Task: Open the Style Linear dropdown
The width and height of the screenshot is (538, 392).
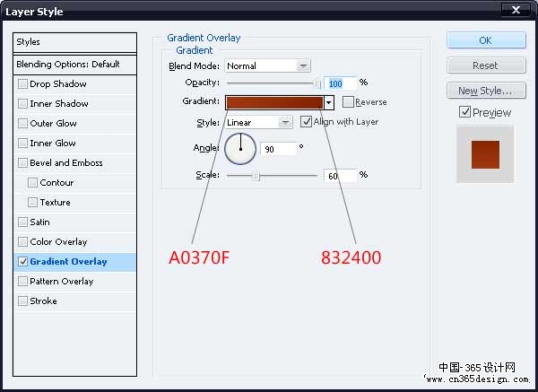Action: pos(259,122)
